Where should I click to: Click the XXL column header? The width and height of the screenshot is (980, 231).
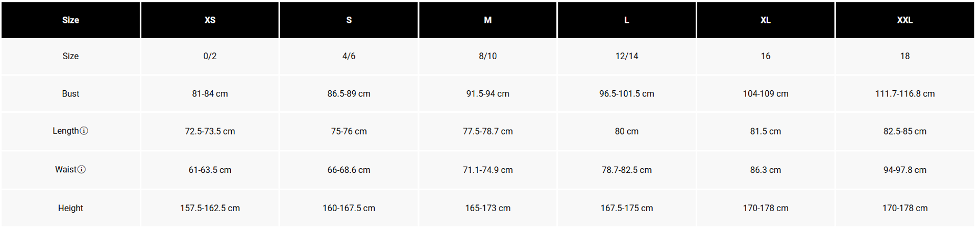[904, 20]
